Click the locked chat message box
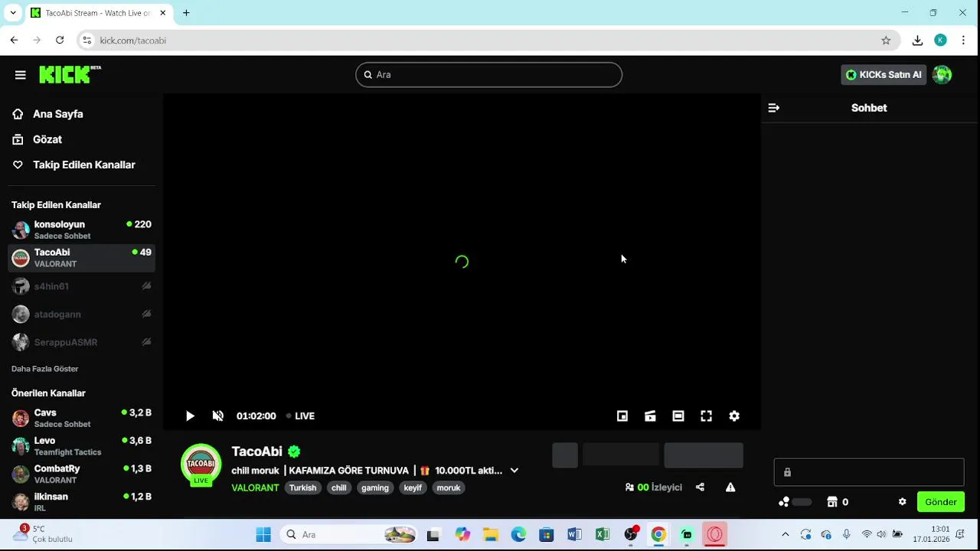980x551 pixels. 868,472
